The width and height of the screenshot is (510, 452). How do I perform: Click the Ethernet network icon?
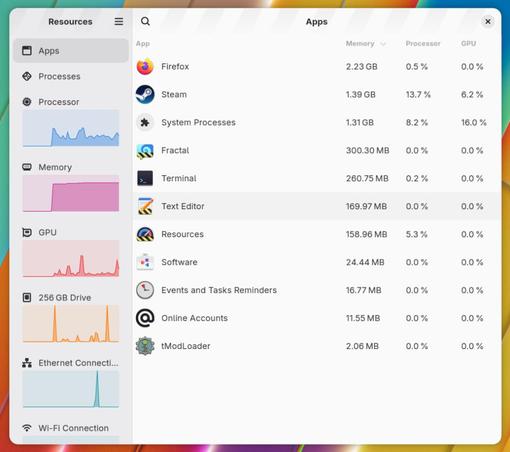[x=27, y=363]
